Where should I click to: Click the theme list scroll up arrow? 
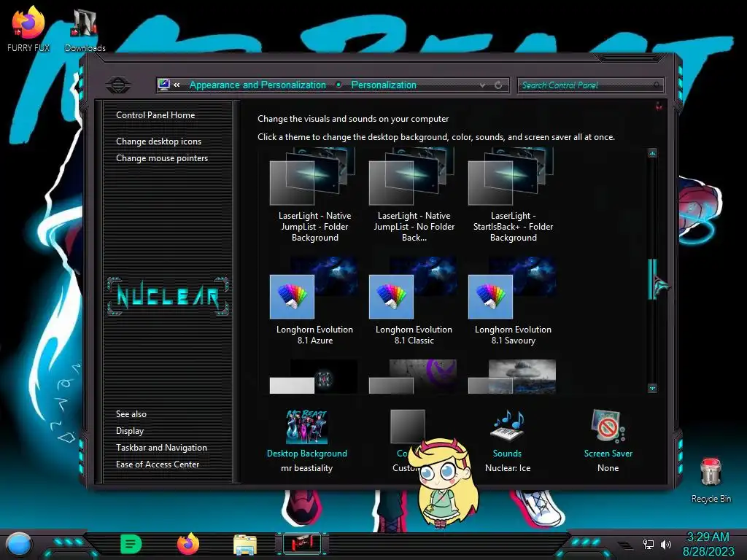click(653, 153)
